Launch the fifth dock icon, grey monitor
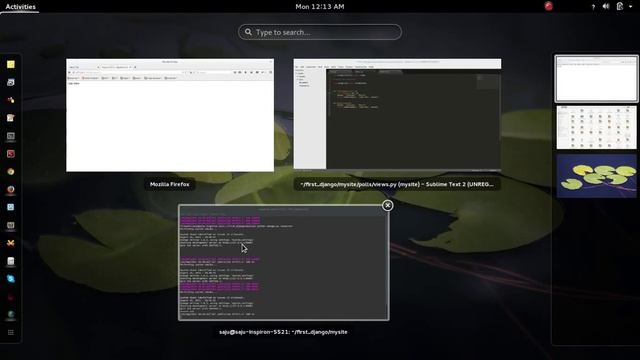The height and width of the screenshot is (360, 640). (x=11, y=136)
